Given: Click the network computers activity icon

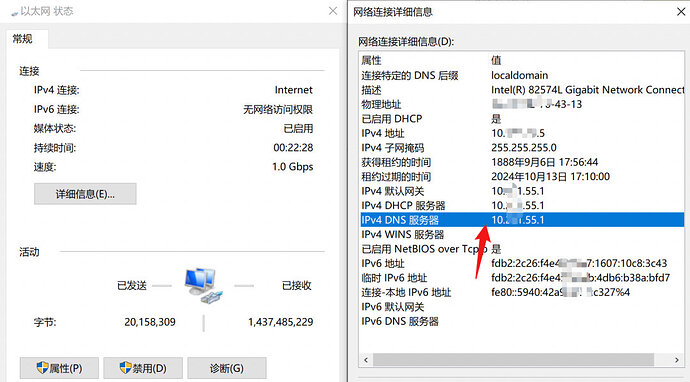Looking at the screenshot, I should click(x=203, y=285).
